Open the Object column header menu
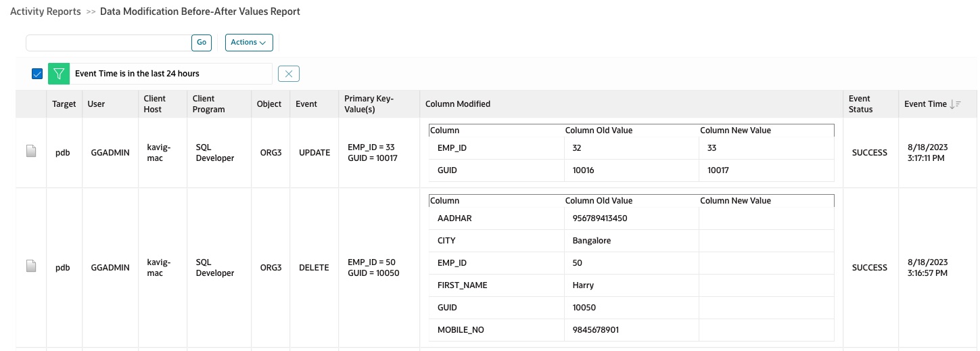The width and height of the screenshot is (980, 351). tap(269, 104)
